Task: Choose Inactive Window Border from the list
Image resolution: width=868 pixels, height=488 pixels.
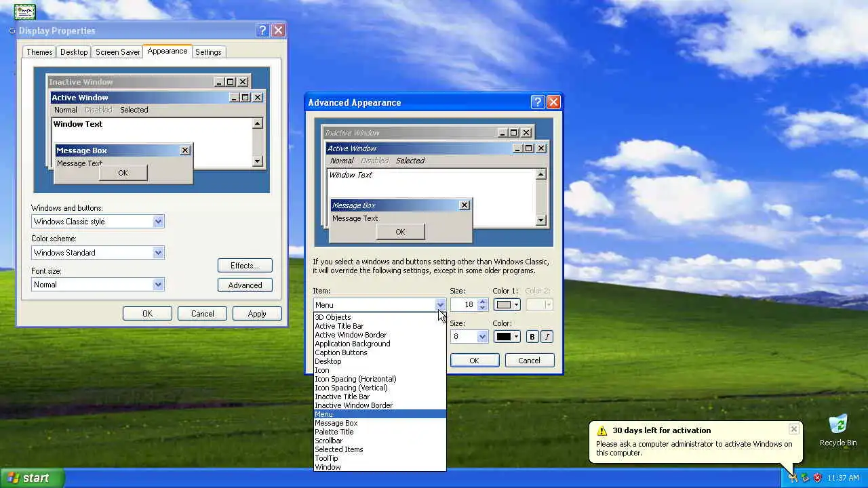Action: pos(380,405)
